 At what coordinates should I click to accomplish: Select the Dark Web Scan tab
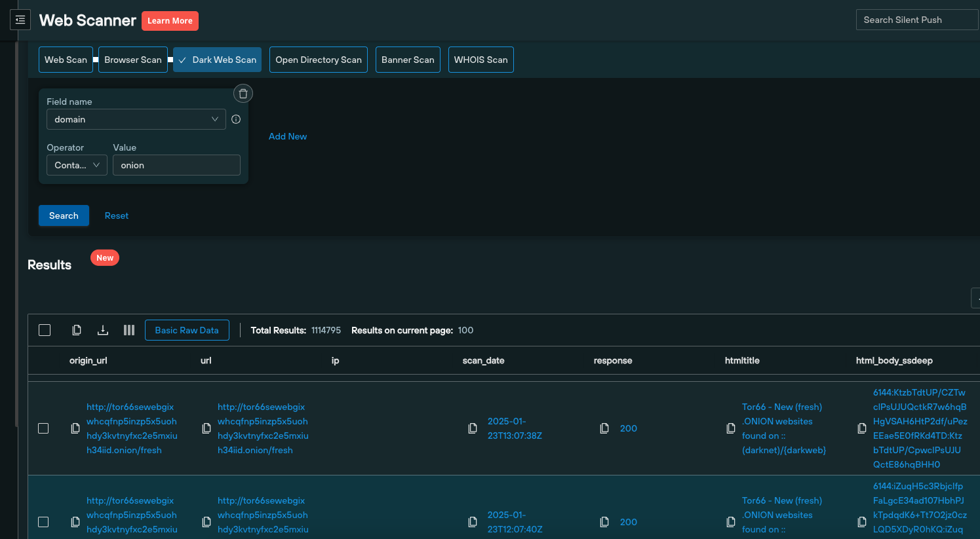218,60
